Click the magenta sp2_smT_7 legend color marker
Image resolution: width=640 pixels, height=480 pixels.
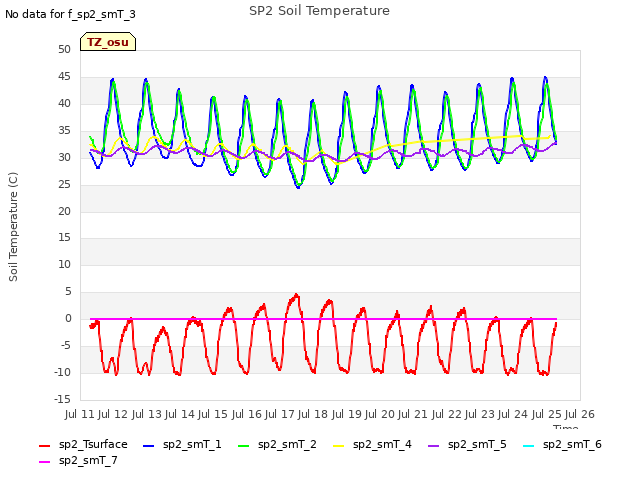[44, 462]
